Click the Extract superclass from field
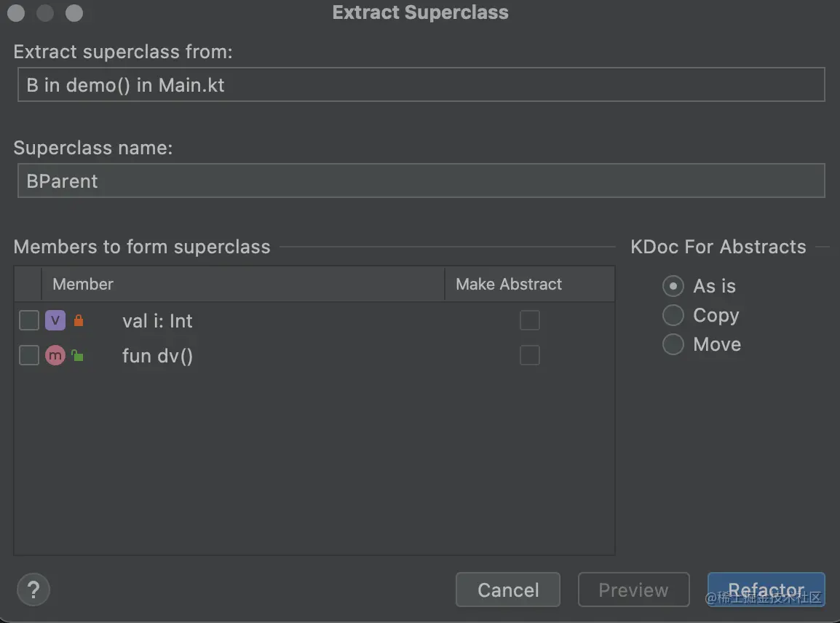 click(x=421, y=84)
